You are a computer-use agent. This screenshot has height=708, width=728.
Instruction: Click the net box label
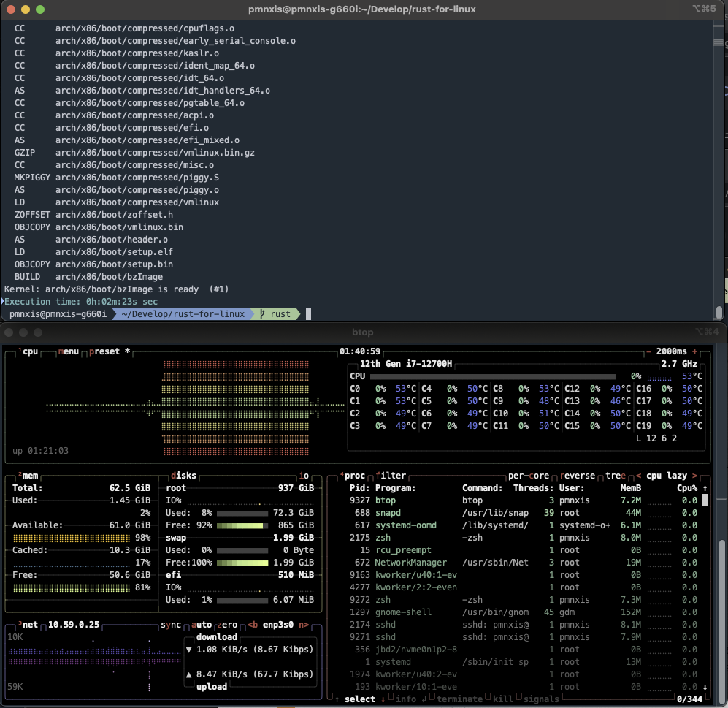pyautogui.click(x=30, y=625)
